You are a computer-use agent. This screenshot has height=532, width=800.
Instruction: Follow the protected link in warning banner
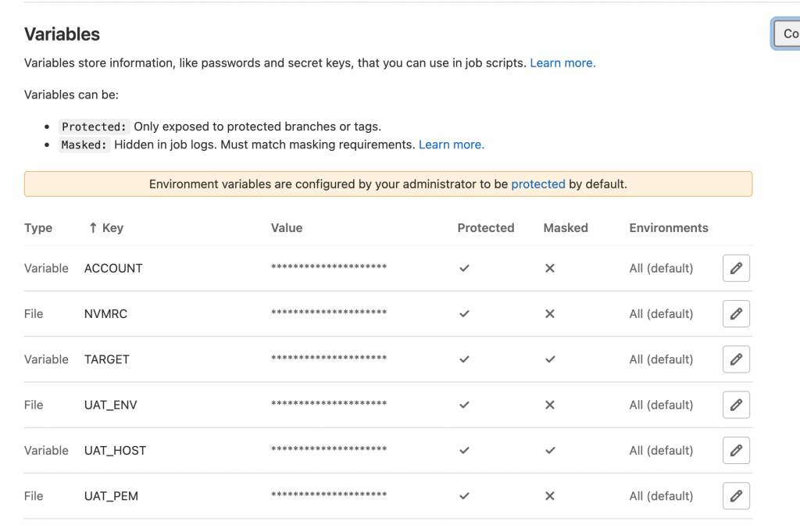coord(538,184)
